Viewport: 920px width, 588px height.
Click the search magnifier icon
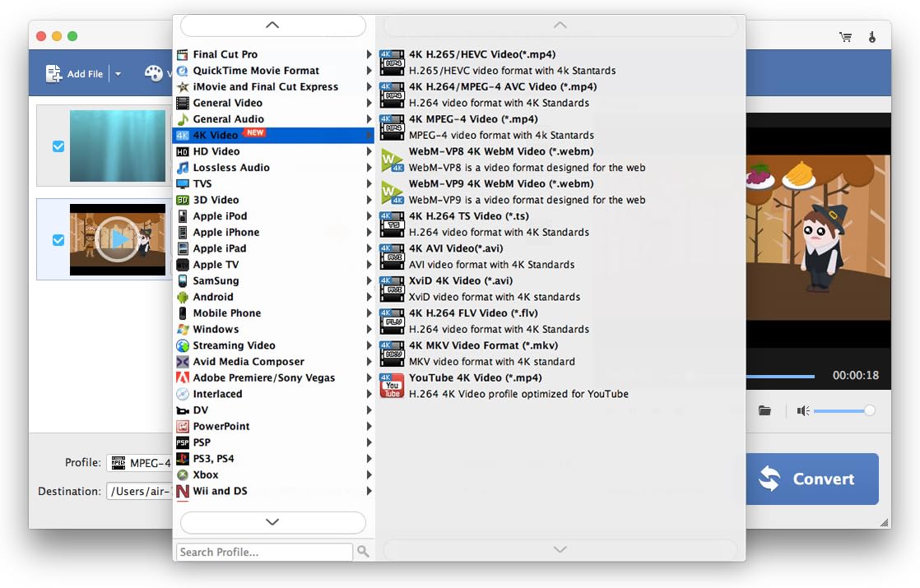(x=363, y=552)
